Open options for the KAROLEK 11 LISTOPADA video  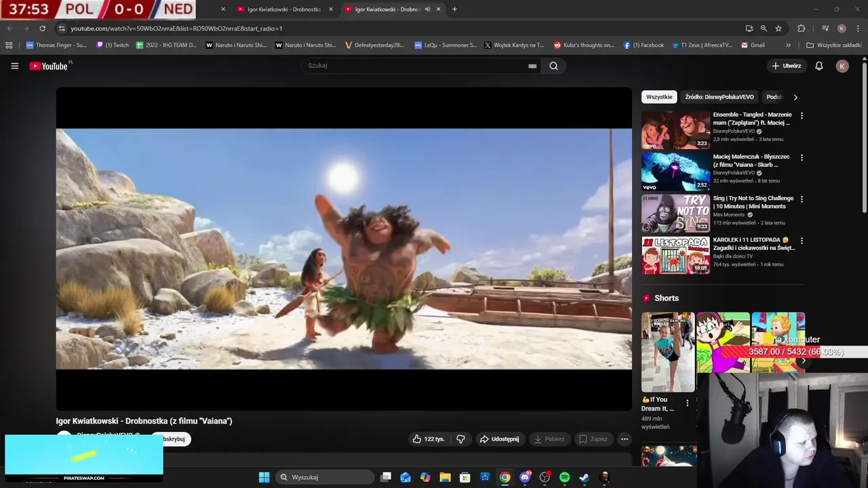802,241
